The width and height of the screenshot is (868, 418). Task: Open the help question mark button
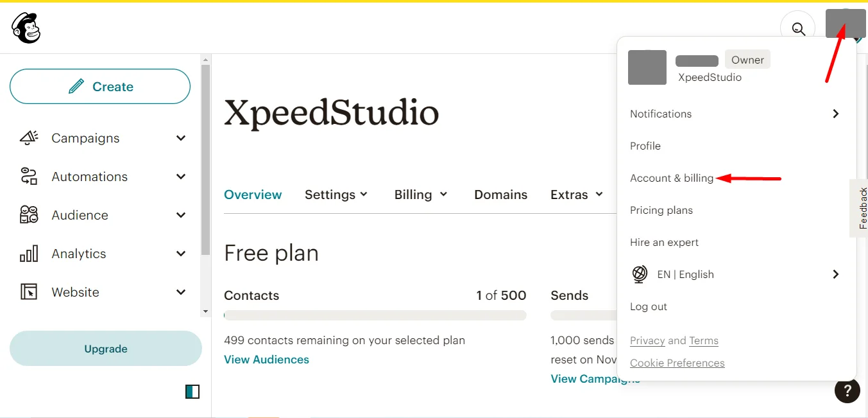click(847, 390)
